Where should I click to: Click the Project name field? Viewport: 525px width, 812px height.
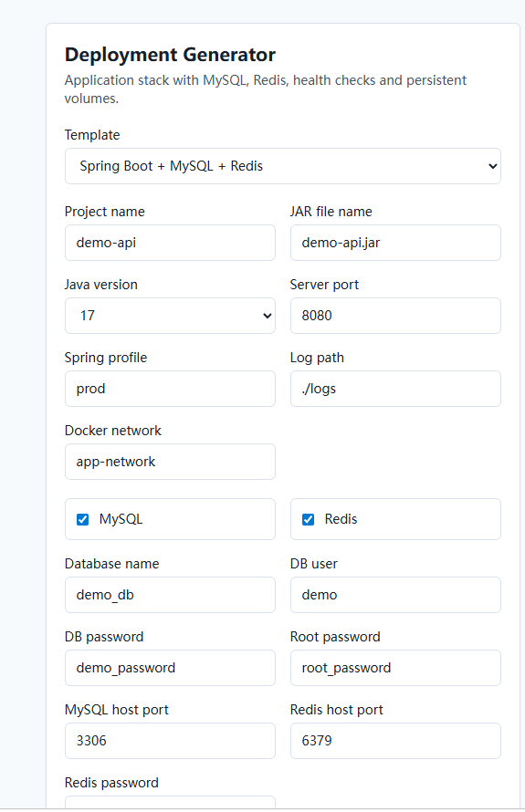pos(170,243)
